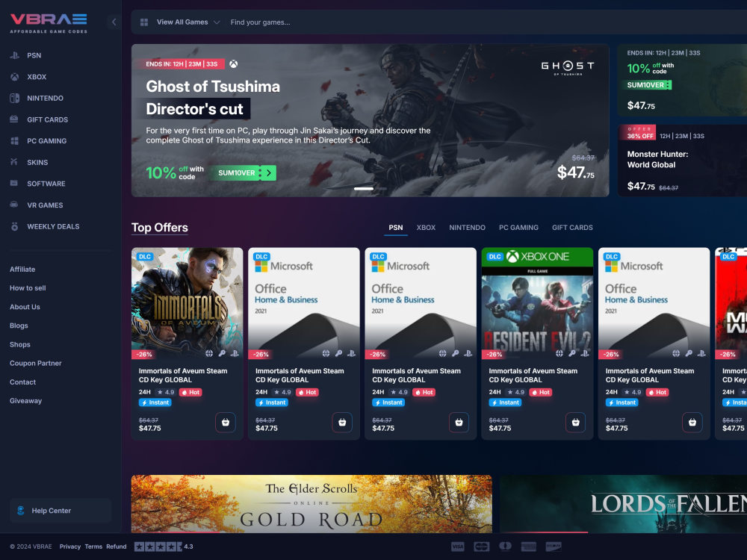The width and height of the screenshot is (747, 560).
Task: Click the Xbox icon on the Ghost banner
Action: tap(233, 63)
